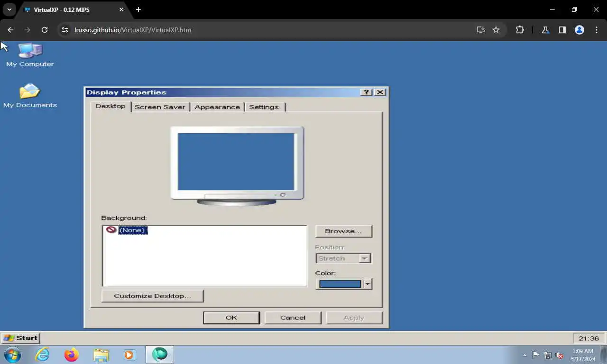
Task: Click the Browse... button
Action: click(343, 231)
